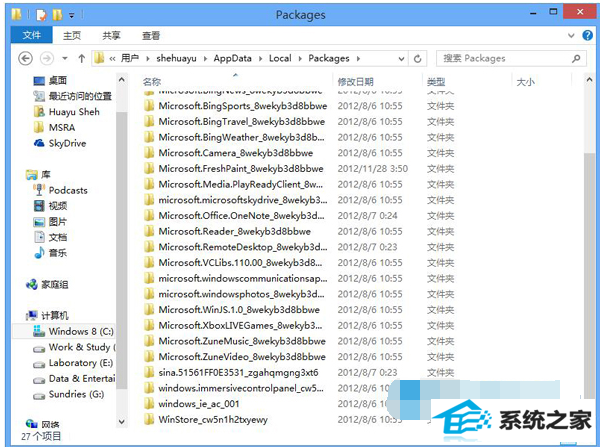Sort by 修改日期 column header
This screenshot has width=600, height=447.
click(x=355, y=82)
